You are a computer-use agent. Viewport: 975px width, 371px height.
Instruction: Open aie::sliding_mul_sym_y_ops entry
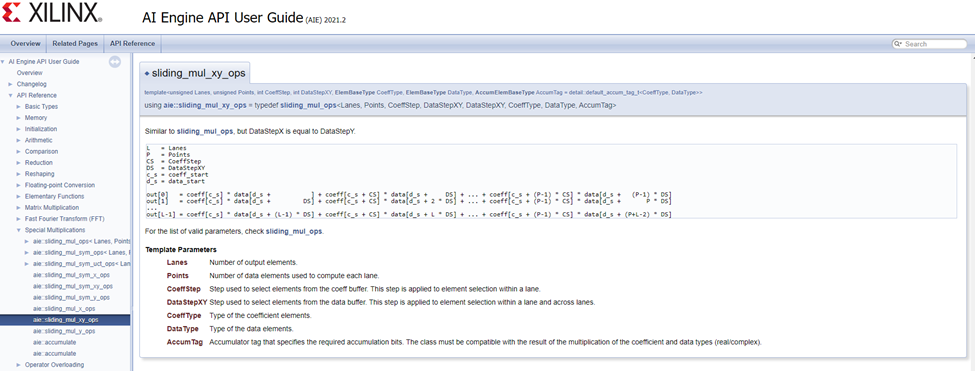(x=71, y=297)
